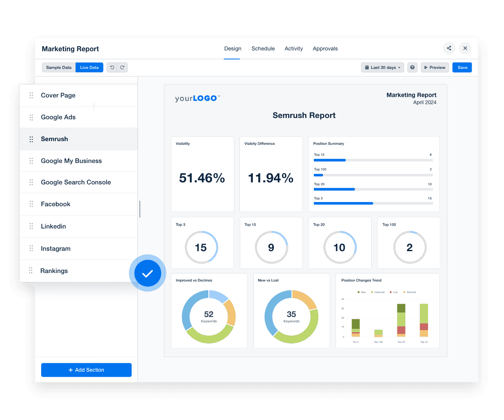504x420 pixels.
Task: Click the share icon in the header
Action: coord(449,48)
